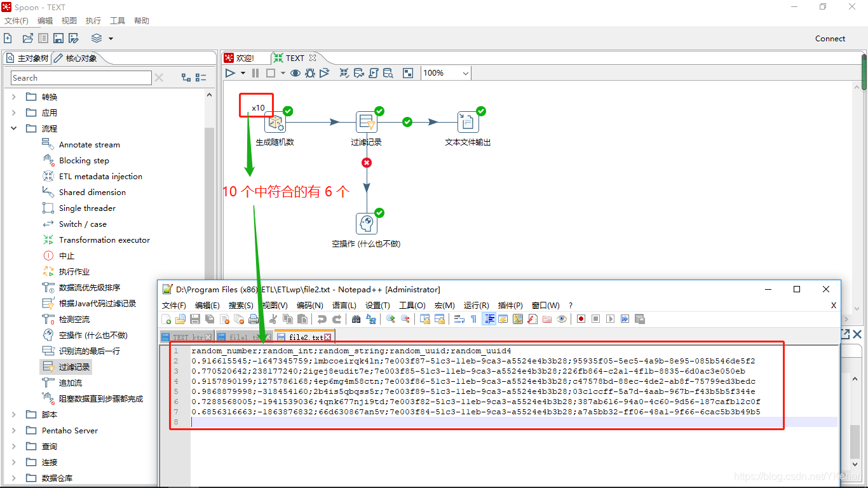Viewport: 868px width, 488px height.
Task: Click Notepad++ find binoculars icon
Action: (356, 319)
